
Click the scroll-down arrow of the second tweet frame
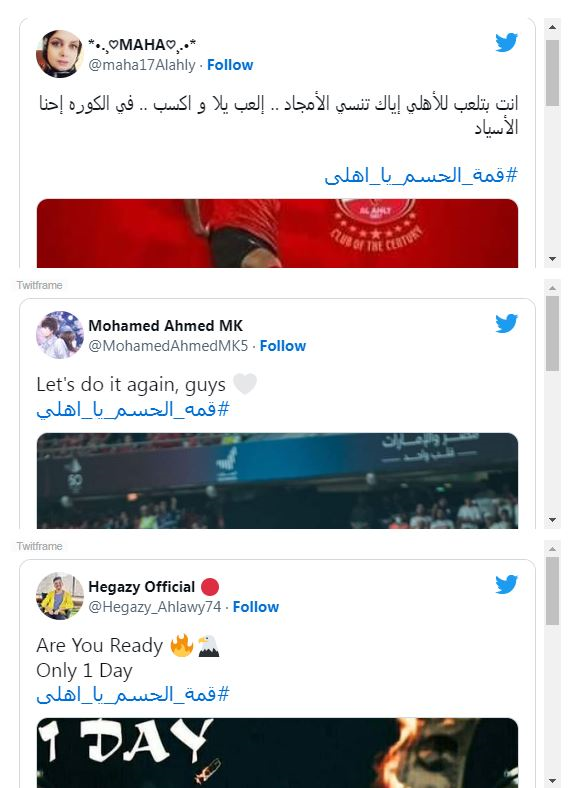(x=552, y=520)
